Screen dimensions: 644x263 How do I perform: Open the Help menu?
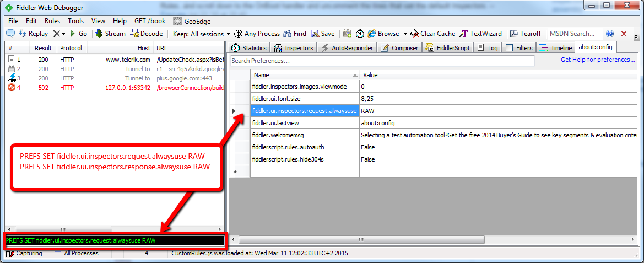[x=120, y=21]
